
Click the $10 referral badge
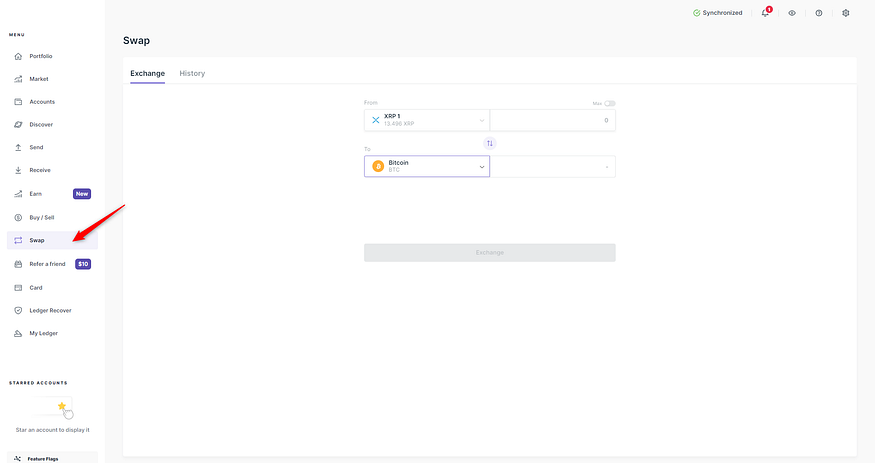[x=83, y=264]
